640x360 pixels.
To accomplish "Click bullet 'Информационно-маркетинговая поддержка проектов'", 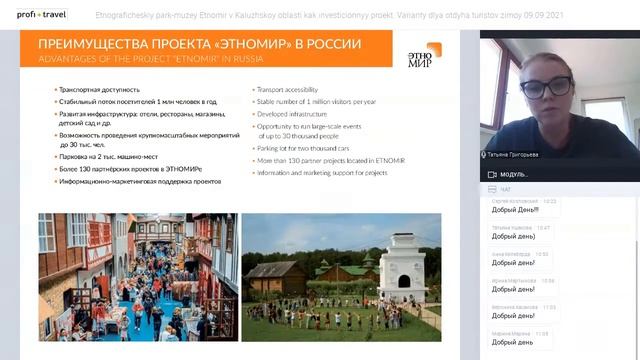I will [140, 181].
